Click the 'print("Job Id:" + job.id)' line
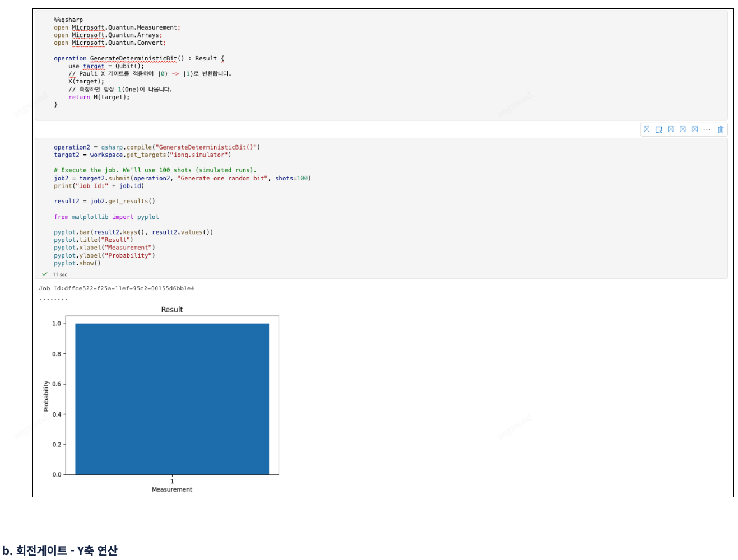This screenshot has height=560, width=738. coord(99,186)
